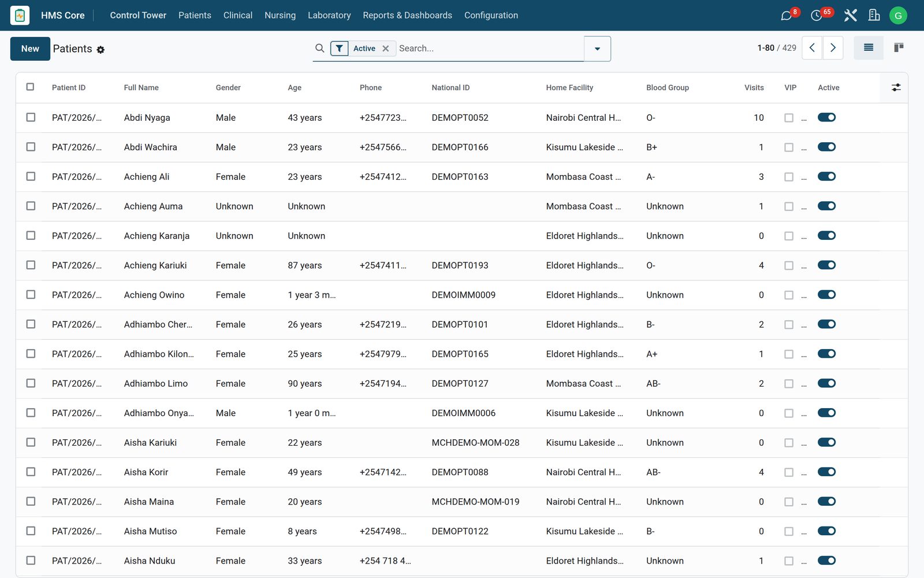Viewport: 924px width, 578px height.
Task: Remove the Active filter tag
Action: point(386,49)
